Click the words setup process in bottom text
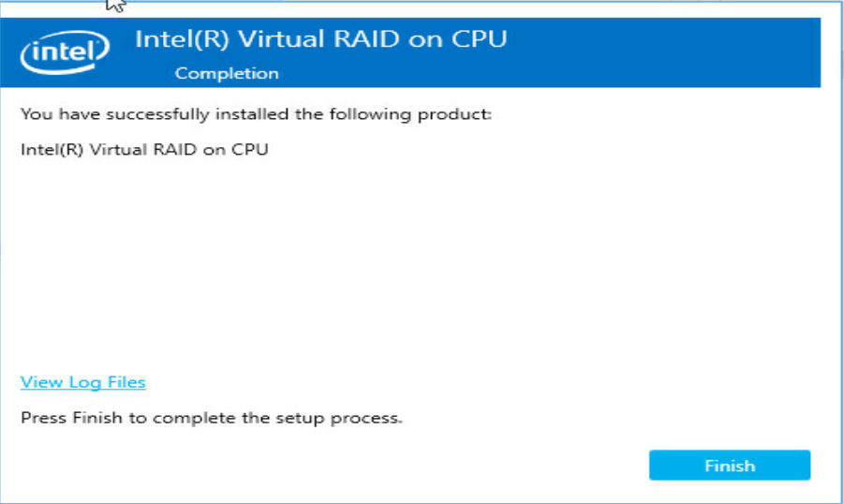 pyautogui.click(x=339, y=419)
